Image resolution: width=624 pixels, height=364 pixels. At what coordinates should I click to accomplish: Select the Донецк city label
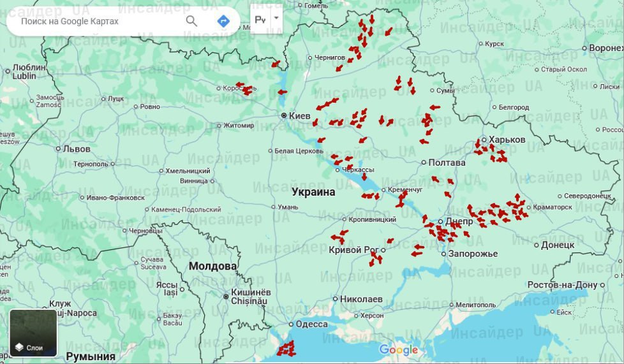click(558, 244)
